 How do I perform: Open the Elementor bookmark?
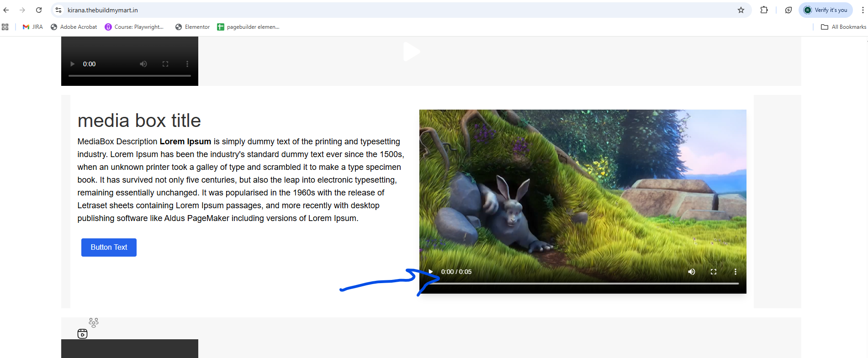(192, 27)
